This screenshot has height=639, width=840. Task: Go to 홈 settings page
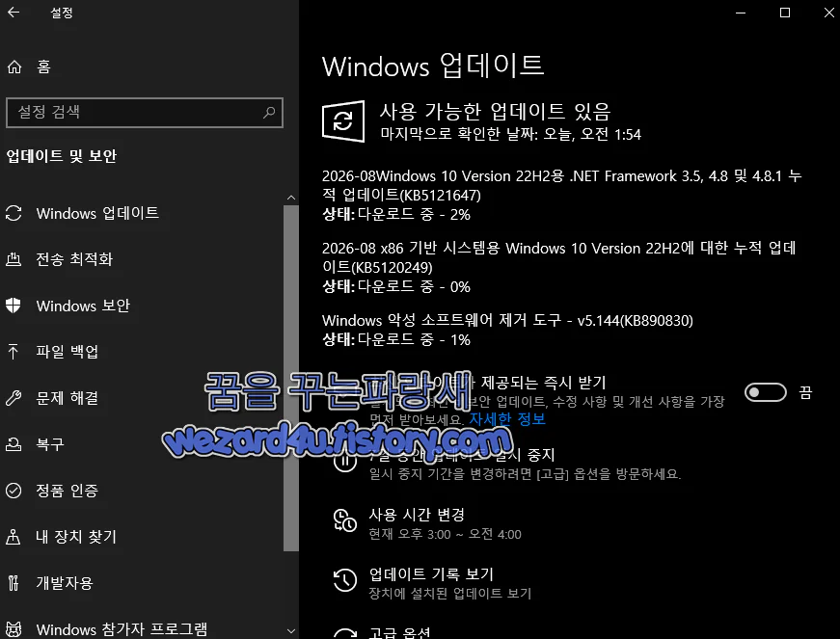click(x=142, y=67)
